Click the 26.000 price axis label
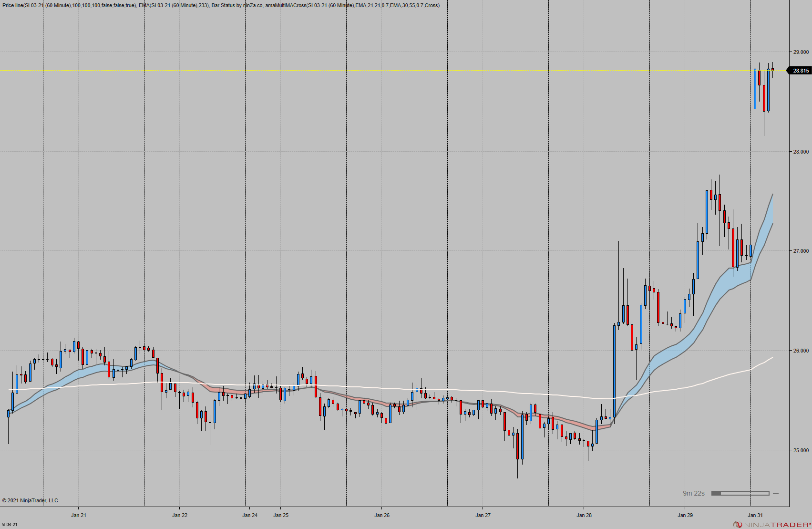Screen dimensions: 812x529 click(x=801, y=351)
